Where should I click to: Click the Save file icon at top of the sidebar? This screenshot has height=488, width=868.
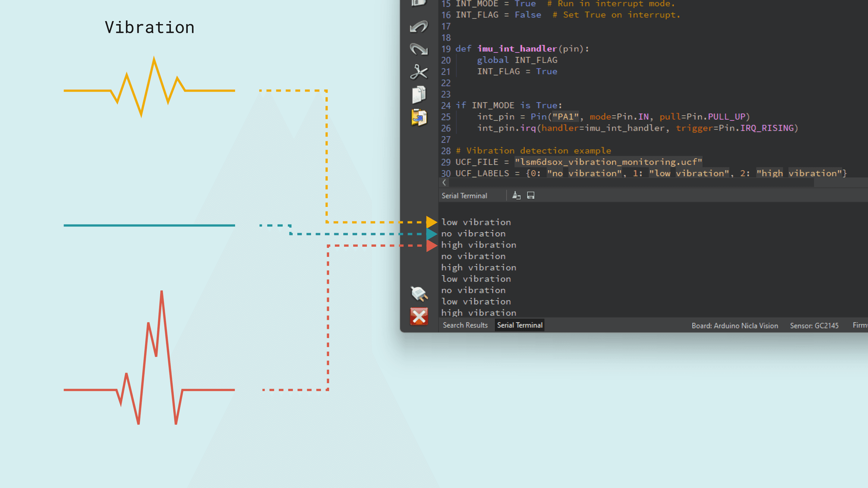click(419, 3)
